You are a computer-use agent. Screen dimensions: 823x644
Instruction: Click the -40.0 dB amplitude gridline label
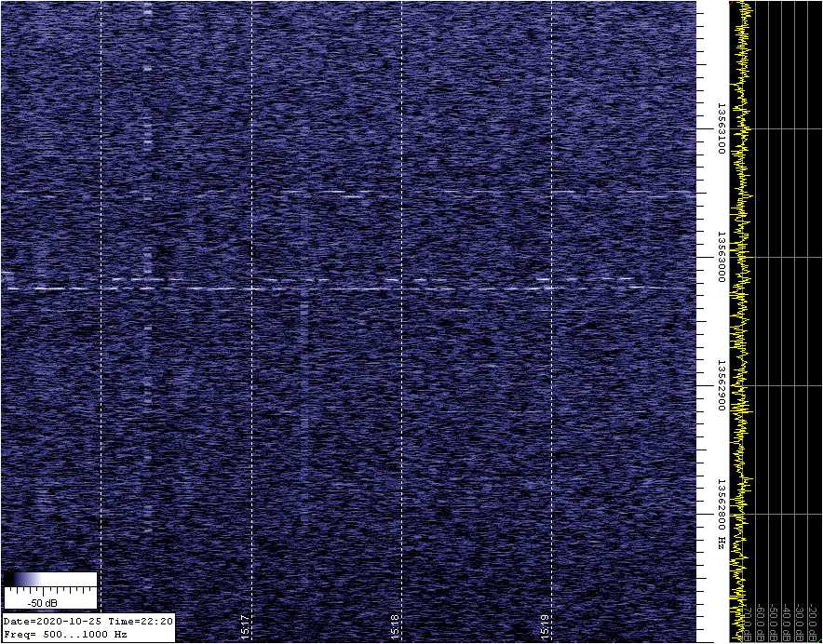coord(786,622)
